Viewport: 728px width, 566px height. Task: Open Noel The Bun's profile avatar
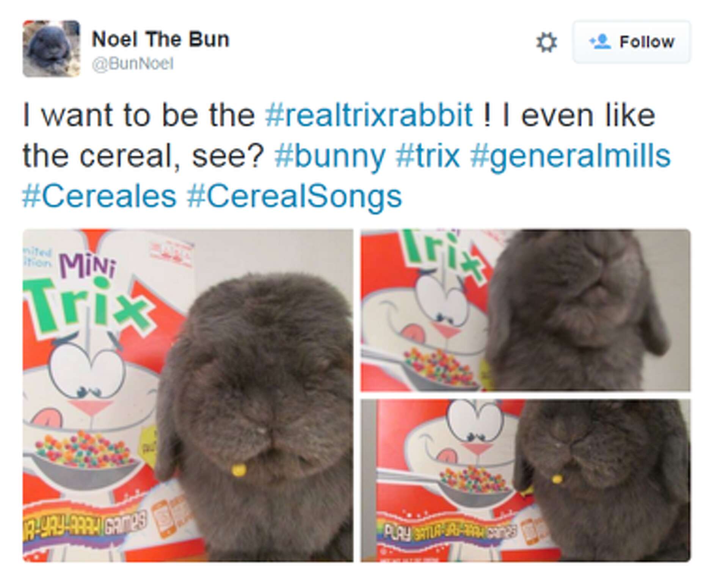52,49
